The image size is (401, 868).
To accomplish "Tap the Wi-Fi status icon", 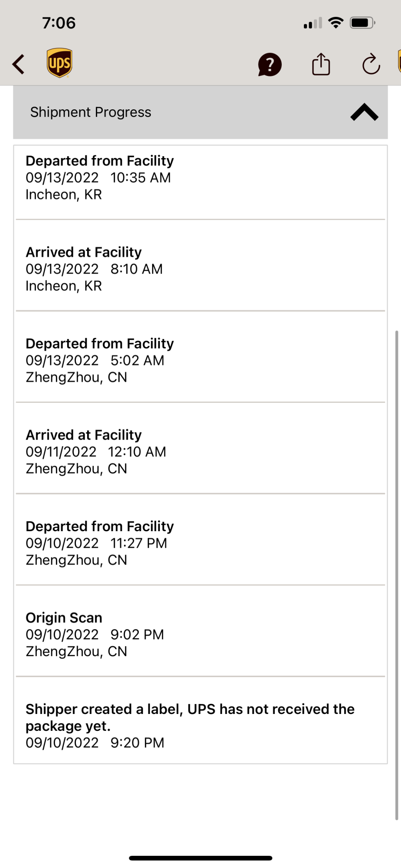I will (336, 23).
